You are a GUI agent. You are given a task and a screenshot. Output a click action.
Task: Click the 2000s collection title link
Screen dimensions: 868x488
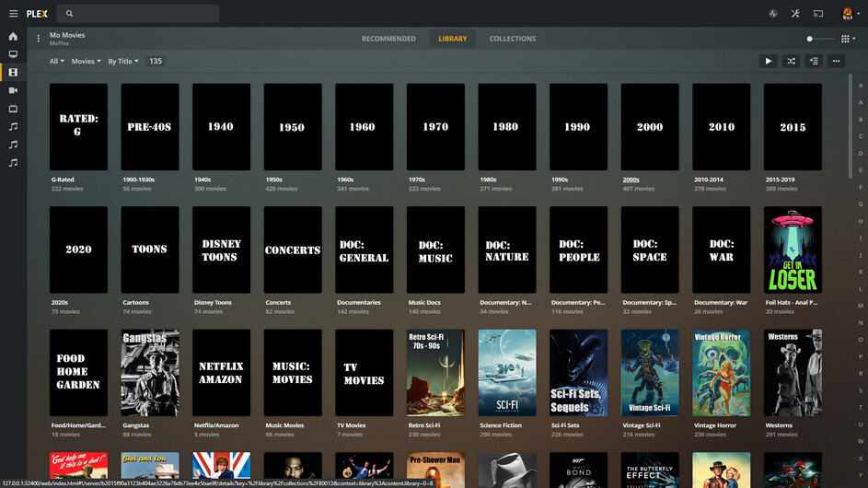point(631,180)
